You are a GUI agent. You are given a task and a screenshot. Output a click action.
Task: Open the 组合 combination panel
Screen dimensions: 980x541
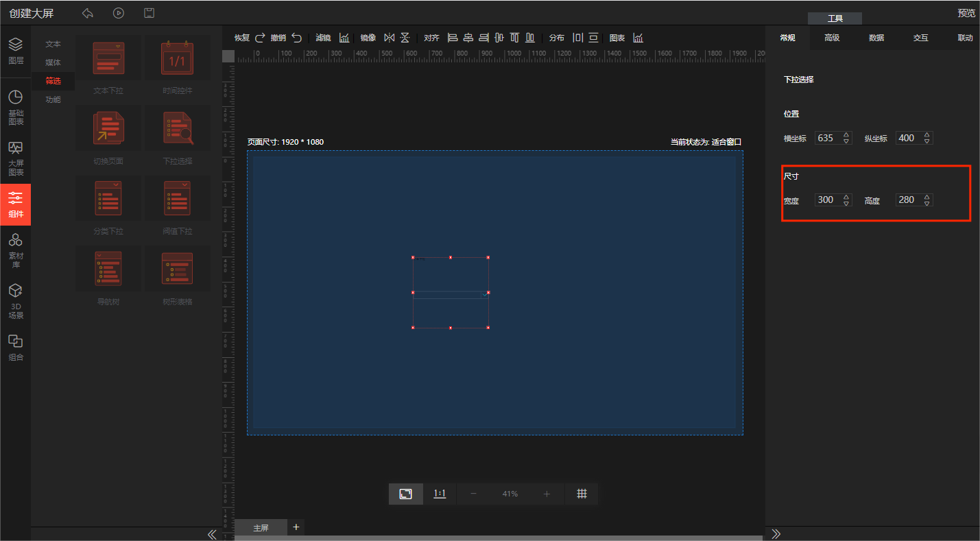(x=15, y=348)
